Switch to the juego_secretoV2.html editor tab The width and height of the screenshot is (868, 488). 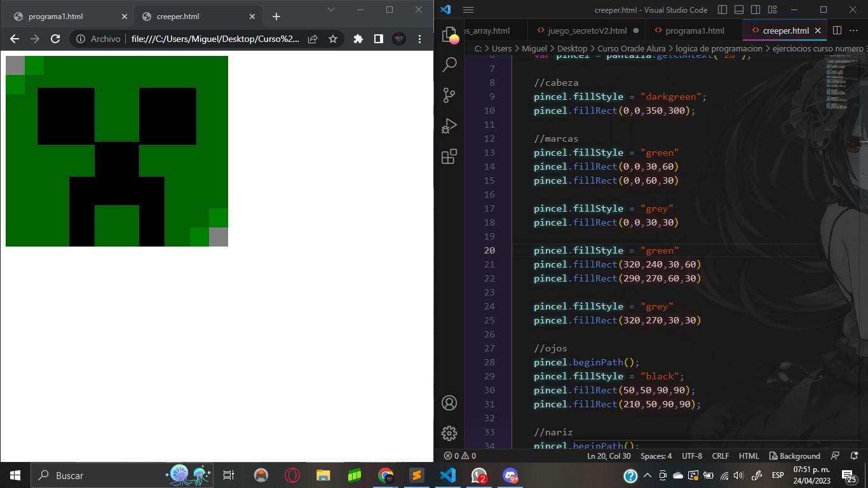(587, 30)
